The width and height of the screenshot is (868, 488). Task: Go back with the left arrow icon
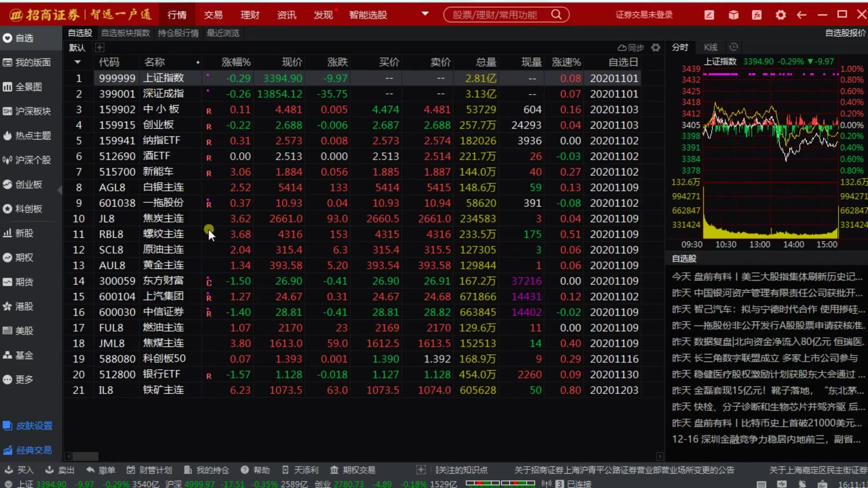(x=802, y=15)
